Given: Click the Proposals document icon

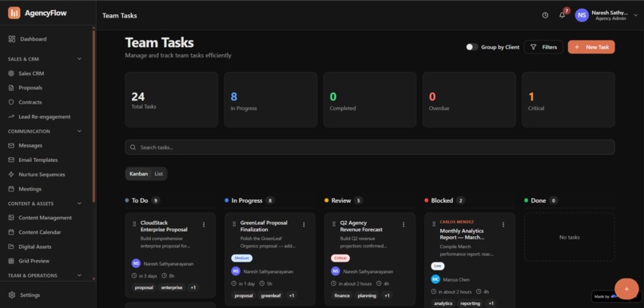Looking at the screenshot, I should pos(11,88).
